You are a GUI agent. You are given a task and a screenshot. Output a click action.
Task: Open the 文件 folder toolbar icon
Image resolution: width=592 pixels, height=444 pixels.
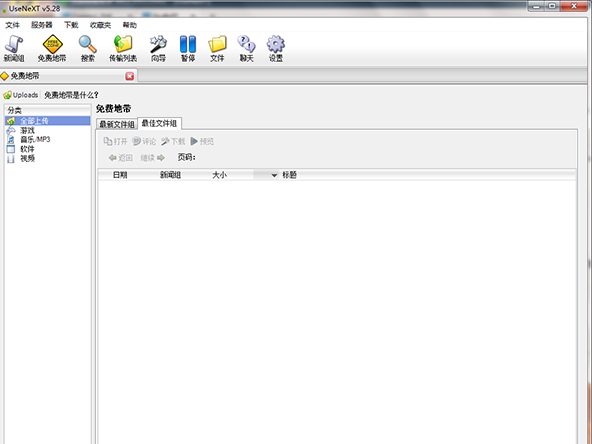[x=217, y=49]
